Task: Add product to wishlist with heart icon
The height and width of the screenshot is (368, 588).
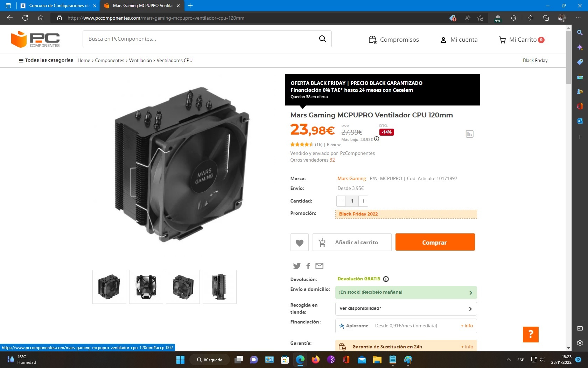Action: click(x=299, y=243)
